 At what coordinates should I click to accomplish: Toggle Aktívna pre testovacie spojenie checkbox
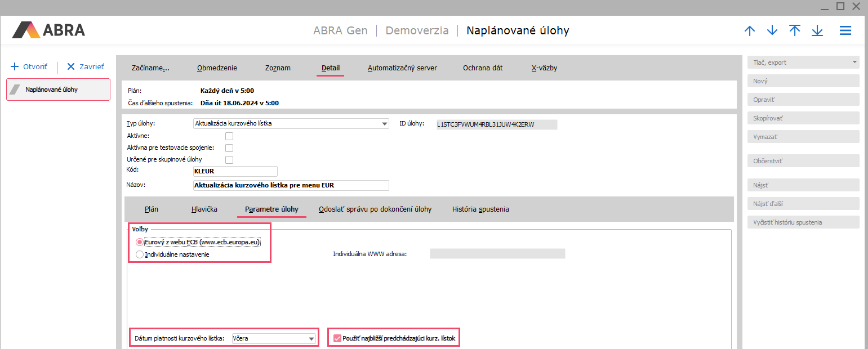click(229, 147)
